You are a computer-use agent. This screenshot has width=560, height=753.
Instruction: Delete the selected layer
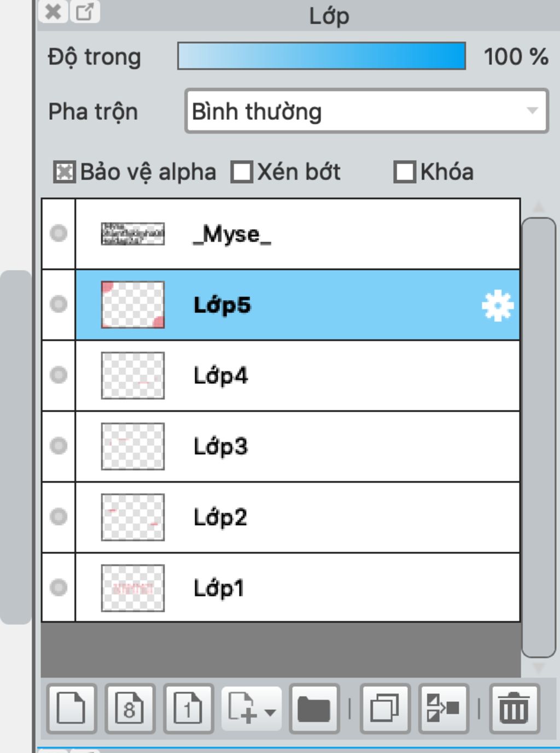pos(514,708)
